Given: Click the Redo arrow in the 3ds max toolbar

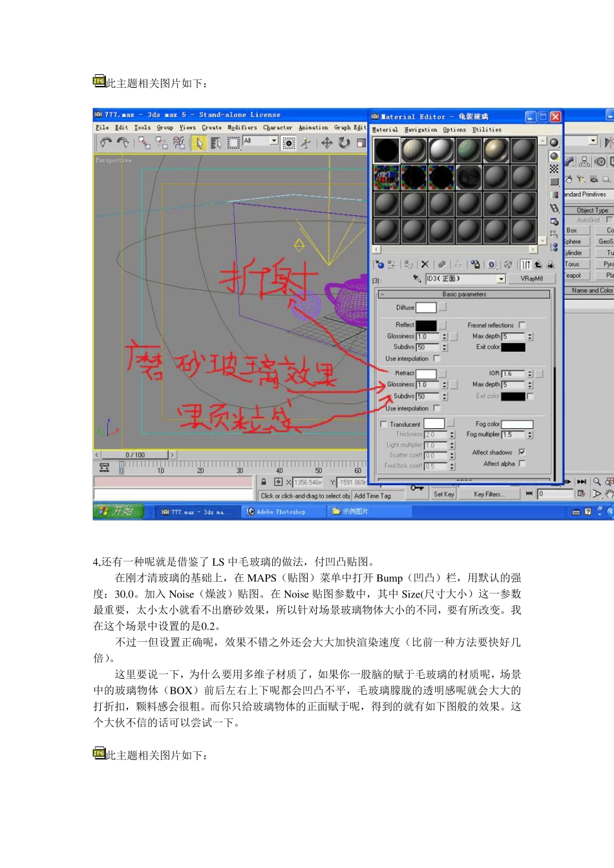Looking at the screenshot, I should 122,142.
